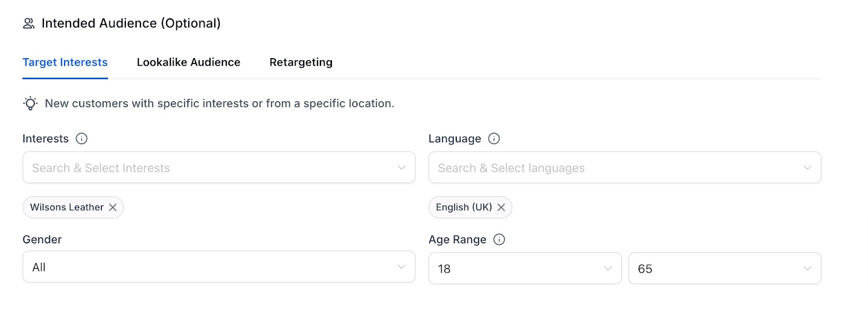Open the Gender dropdown showing All

[x=219, y=267]
